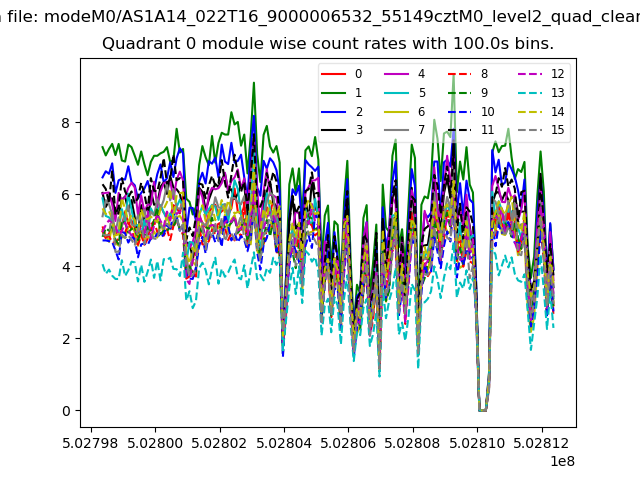Click the y-axis tick label 8
Screen dimensions: 640x480
(66, 123)
